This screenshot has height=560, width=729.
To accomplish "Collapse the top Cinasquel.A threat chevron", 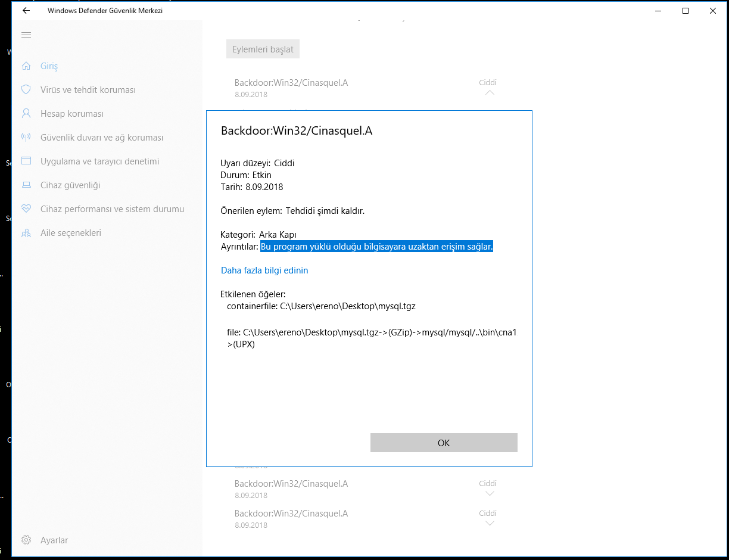I will pos(490,93).
